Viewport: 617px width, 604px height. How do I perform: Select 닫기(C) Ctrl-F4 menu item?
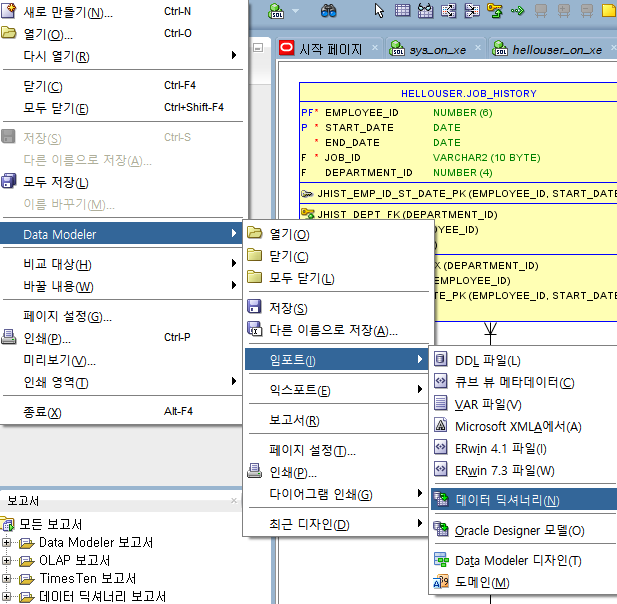coord(122,86)
